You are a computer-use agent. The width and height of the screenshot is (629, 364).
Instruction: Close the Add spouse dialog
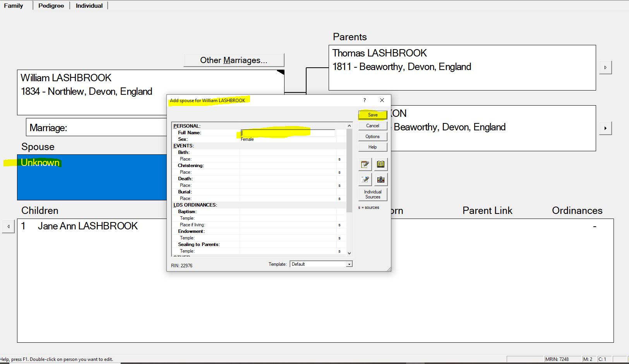[x=382, y=100]
